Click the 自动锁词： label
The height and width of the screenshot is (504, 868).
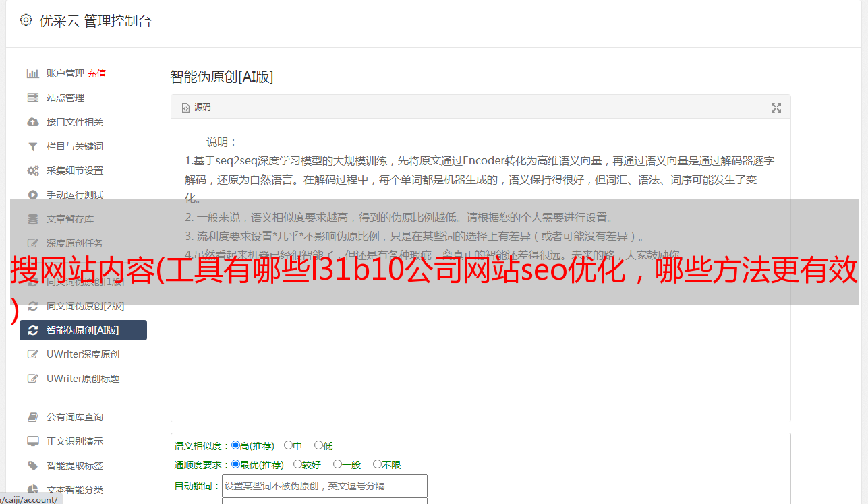[x=198, y=486]
